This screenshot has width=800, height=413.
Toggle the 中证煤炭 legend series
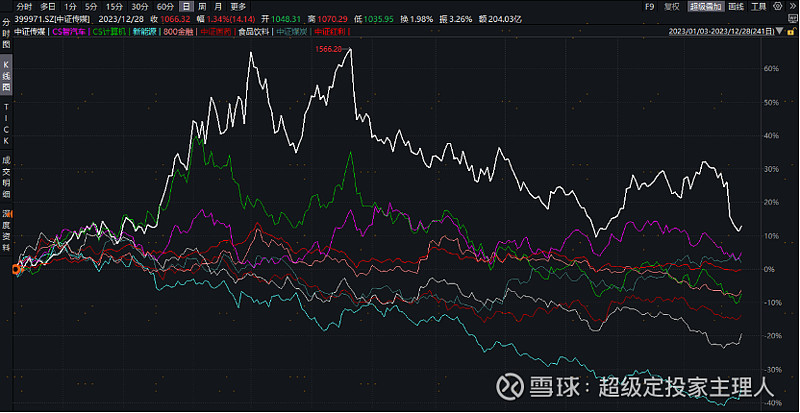[x=292, y=31]
